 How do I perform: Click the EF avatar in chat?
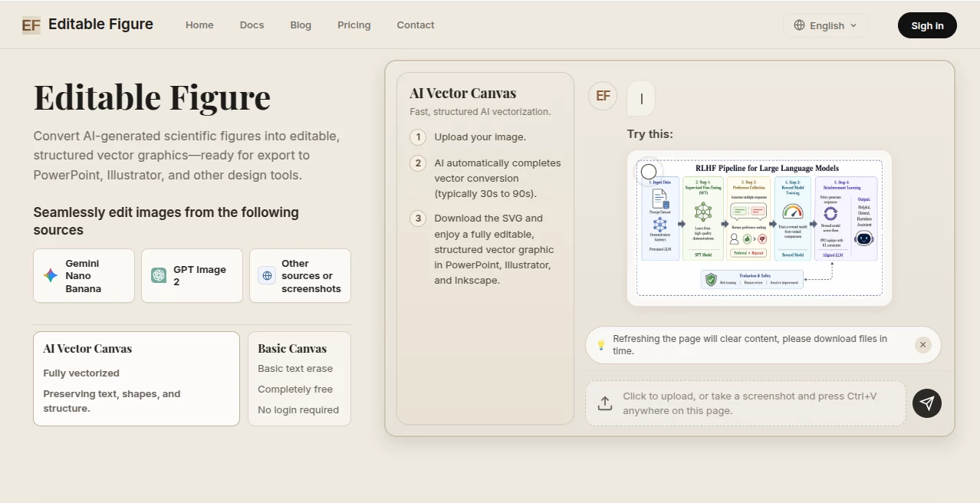(603, 96)
